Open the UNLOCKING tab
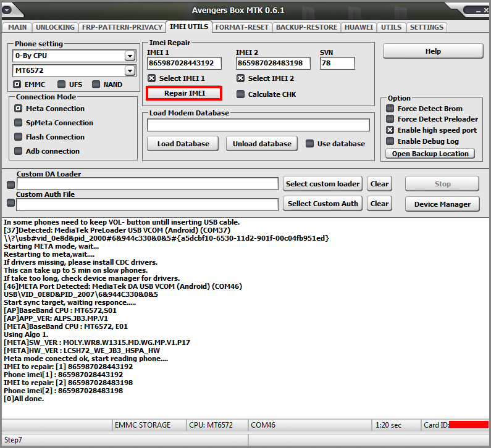Screen dimensions: 491x448 (55, 27)
